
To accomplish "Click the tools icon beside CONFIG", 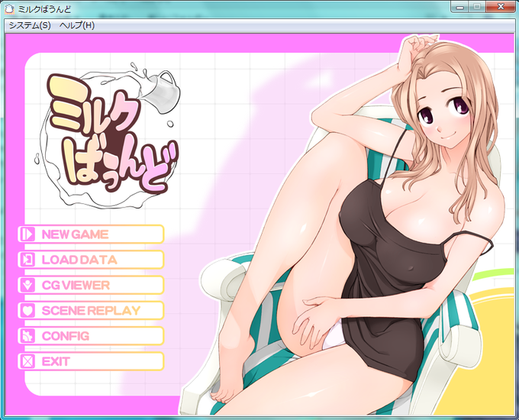I will point(27,336).
